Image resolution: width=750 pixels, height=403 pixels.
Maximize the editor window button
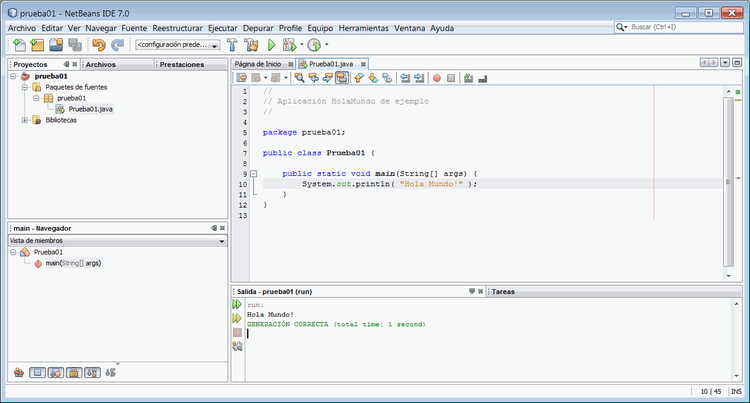click(x=737, y=63)
